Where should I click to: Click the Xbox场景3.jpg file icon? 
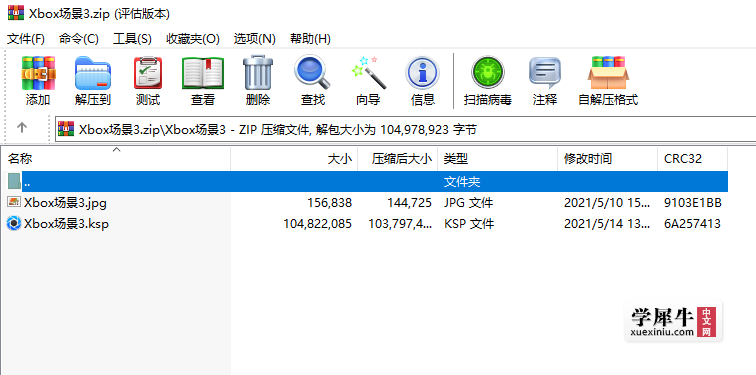click(14, 202)
